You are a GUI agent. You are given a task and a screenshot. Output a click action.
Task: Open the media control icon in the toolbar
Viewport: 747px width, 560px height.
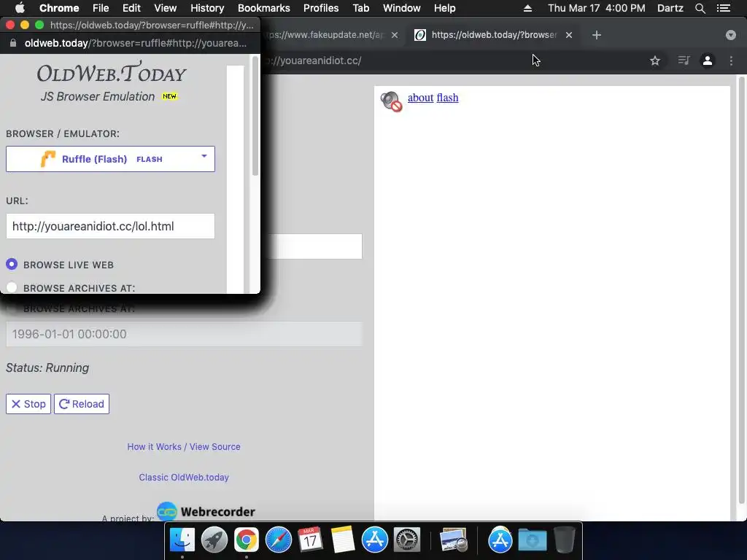(x=684, y=61)
